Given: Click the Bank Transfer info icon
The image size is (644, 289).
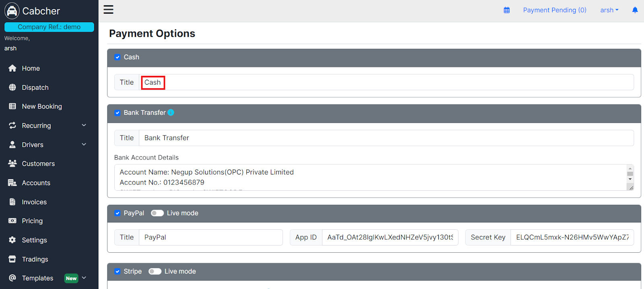Looking at the screenshot, I should point(171,112).
